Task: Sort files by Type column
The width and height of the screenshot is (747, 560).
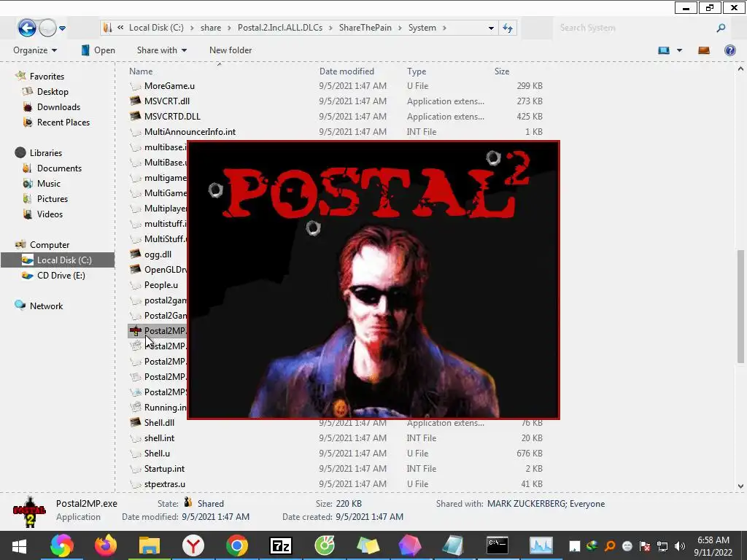Action: tap(417, 71)
